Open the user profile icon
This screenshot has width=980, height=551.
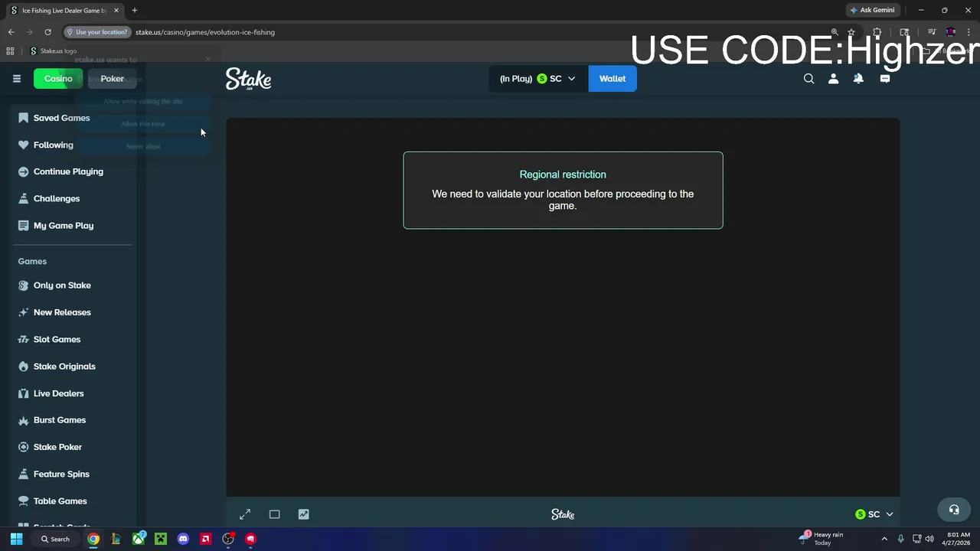point(834,79)
